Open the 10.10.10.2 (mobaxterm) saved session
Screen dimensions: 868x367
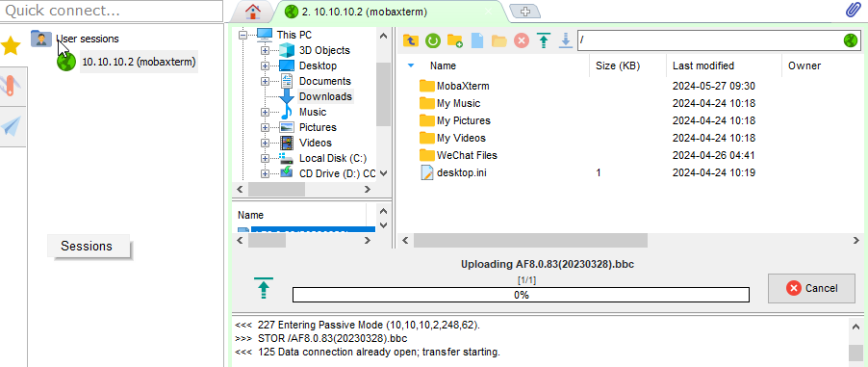(139, 62)
